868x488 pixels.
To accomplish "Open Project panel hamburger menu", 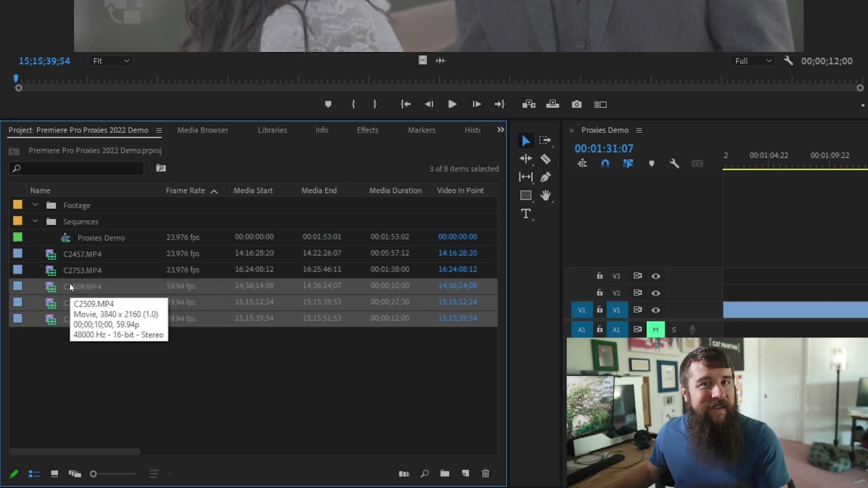I will pos(159,131).
